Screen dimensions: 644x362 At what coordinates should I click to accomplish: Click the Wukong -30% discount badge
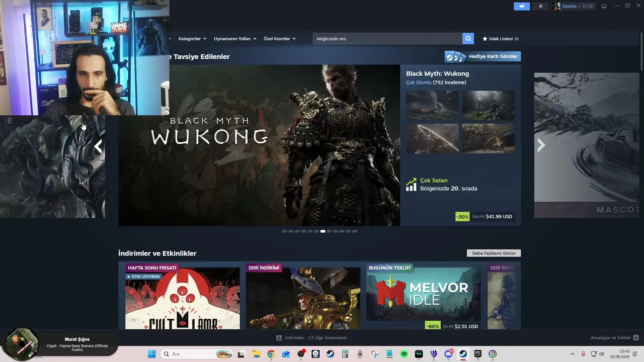coord(462,217)
